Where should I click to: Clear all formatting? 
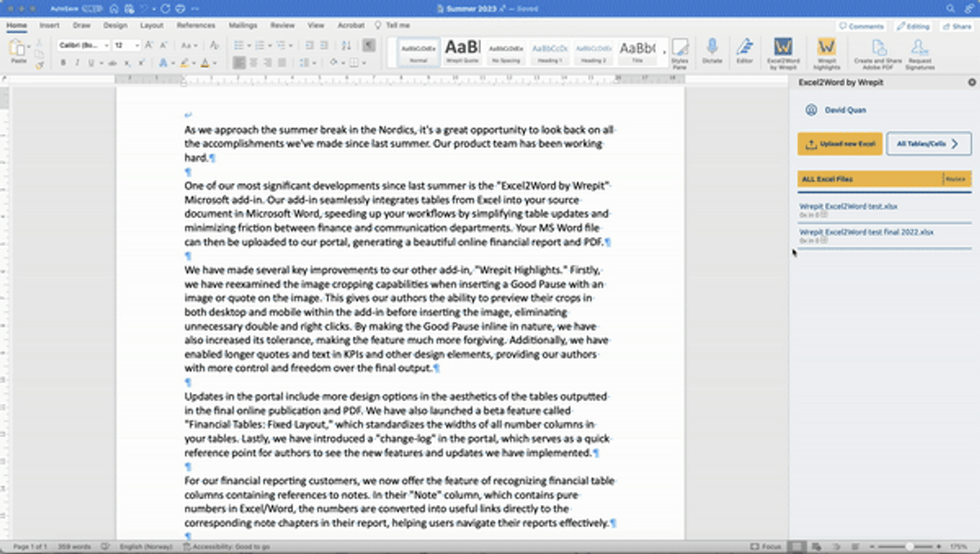click(214, 45)
